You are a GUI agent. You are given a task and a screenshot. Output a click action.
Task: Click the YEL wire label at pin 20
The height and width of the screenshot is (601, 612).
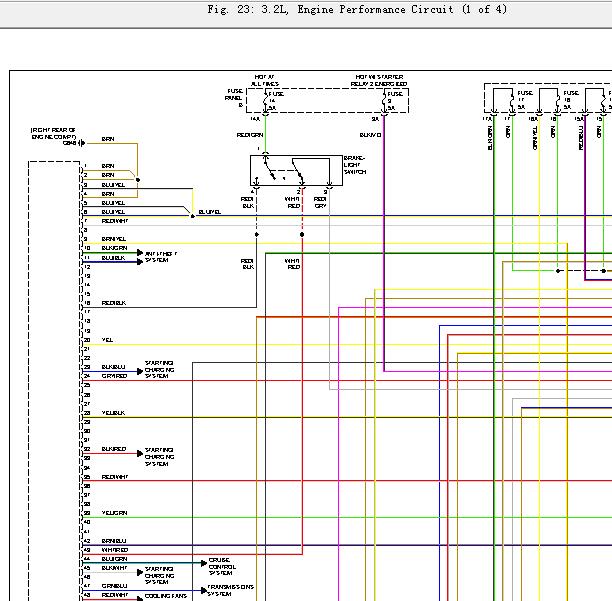(x=107, y=340)
